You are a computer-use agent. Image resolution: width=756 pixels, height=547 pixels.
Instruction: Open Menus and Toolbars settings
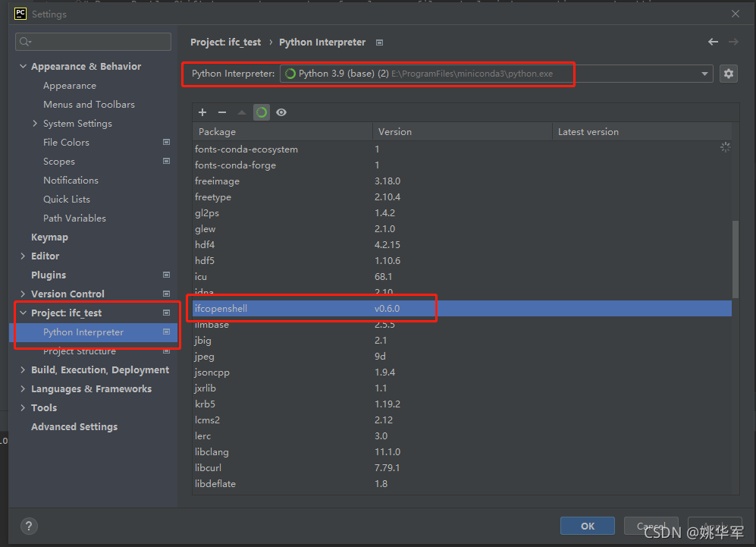[x=89, y=104]
